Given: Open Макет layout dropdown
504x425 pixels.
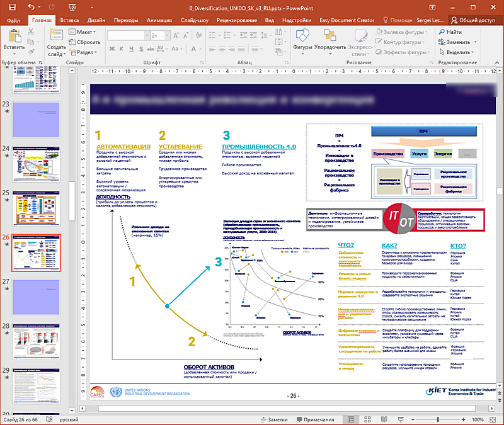Looking at the screenshot, I should click(x=83, y=32).
